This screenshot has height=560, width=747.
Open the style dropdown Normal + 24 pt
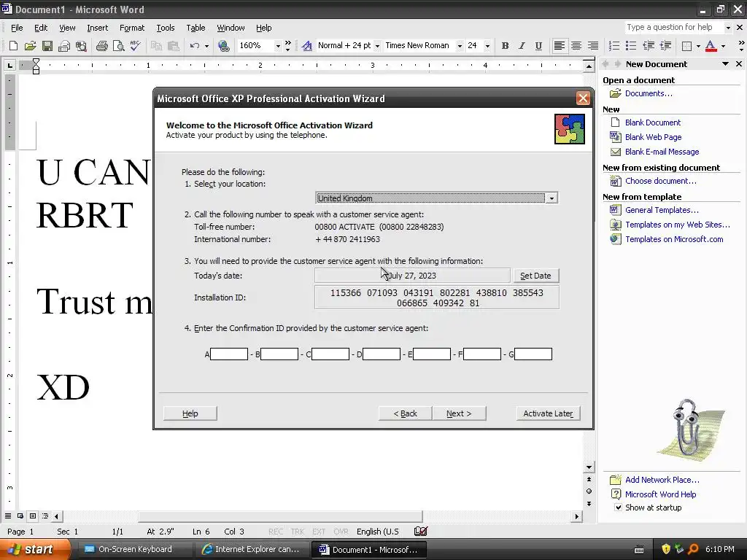tap(377, 46)
